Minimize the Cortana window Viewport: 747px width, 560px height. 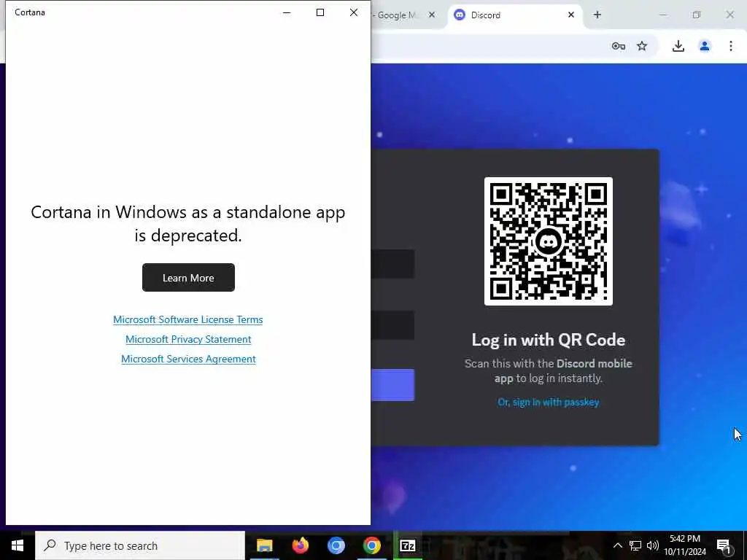tap(287, 13)
